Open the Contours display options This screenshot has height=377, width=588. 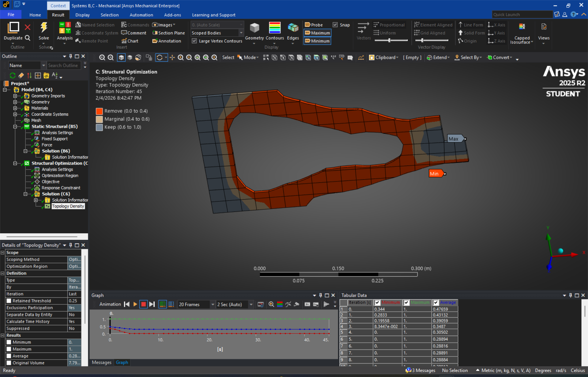click(274, 33)
